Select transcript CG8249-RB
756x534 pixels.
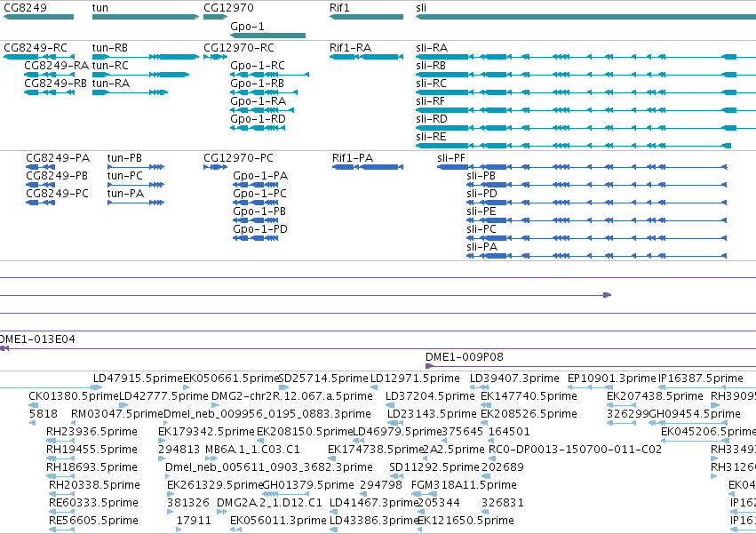(x=49, y=92)
